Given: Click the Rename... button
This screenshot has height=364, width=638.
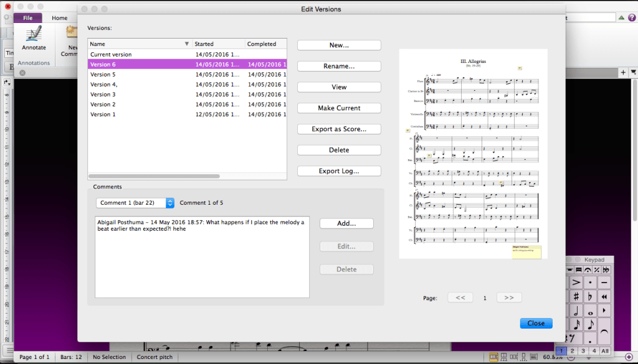Looking at the screenshot, I should 339,66.
